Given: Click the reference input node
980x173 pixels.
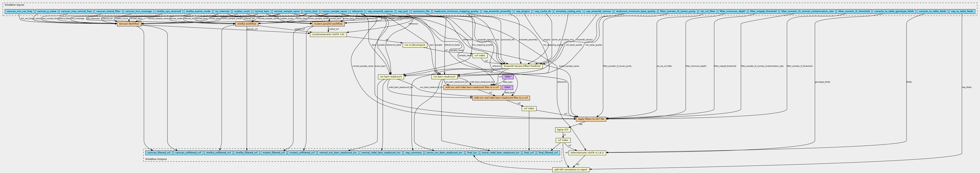Looking at the screenshot, I should tap(357, 11).
